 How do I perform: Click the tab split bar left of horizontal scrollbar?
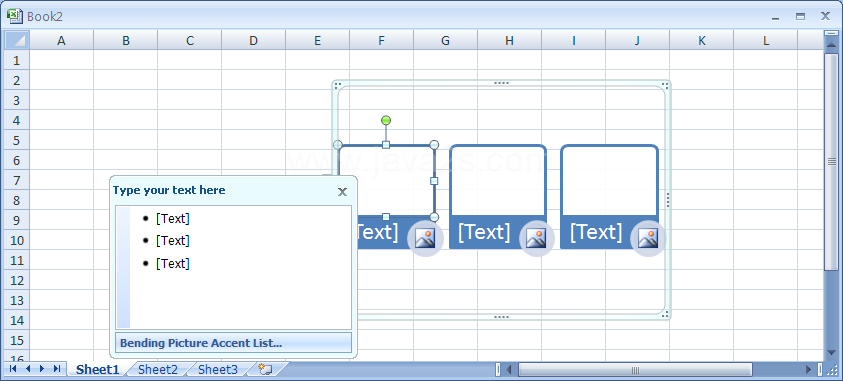tap(497, 370)
